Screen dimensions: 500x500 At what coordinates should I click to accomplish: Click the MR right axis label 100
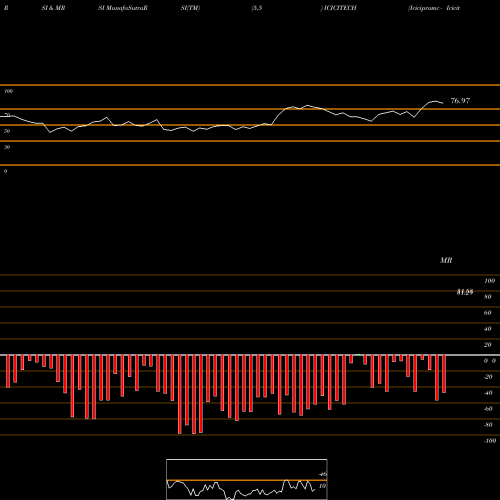click(489, 281)
